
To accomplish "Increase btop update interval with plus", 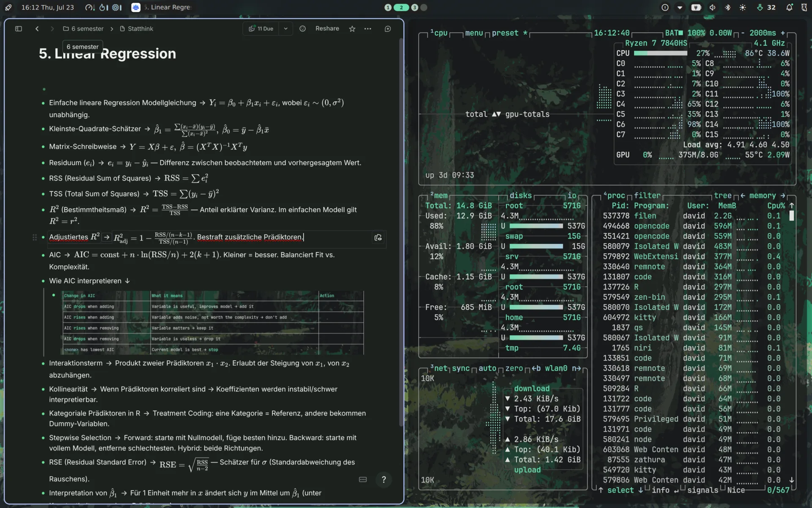I will tap(783, 33).
